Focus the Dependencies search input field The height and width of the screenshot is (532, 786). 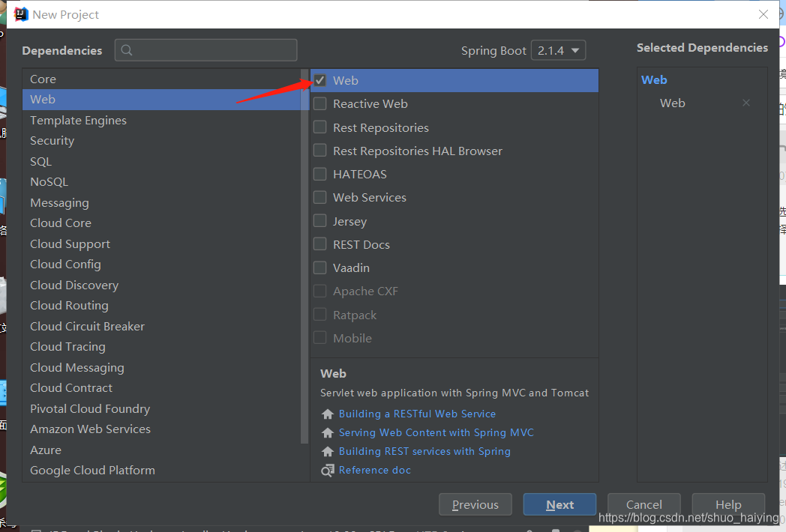coord(206,50)
